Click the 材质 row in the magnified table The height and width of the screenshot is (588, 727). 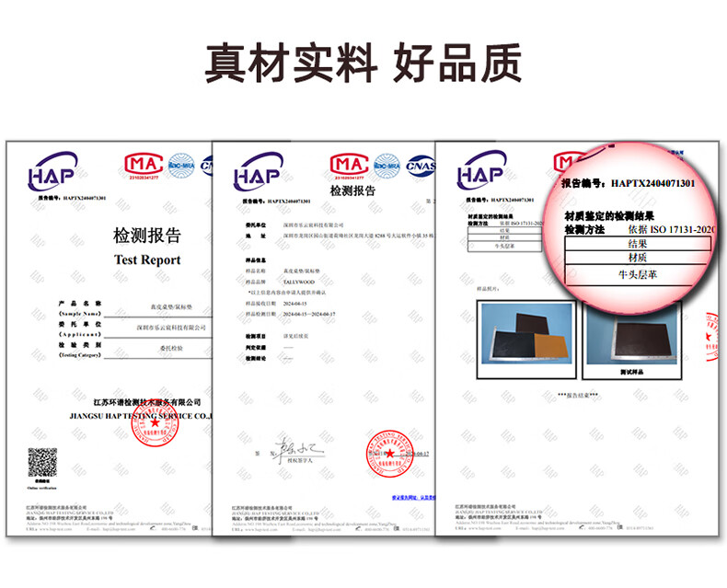639,259
